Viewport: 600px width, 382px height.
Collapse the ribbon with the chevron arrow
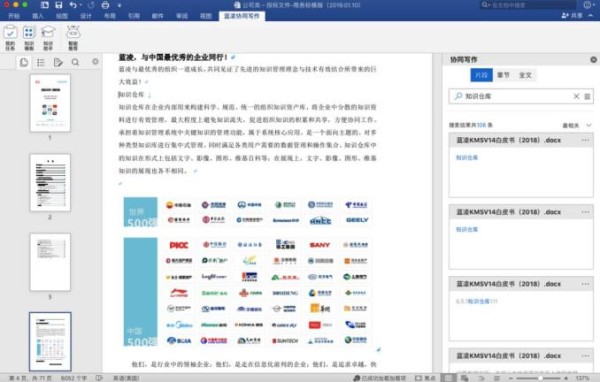(591, 16)
